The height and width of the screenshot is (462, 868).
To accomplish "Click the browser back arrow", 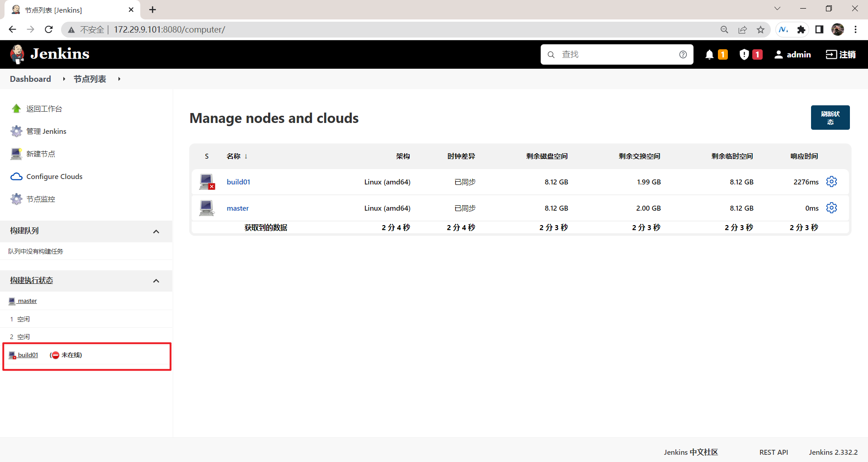I will tap(12, 29).
